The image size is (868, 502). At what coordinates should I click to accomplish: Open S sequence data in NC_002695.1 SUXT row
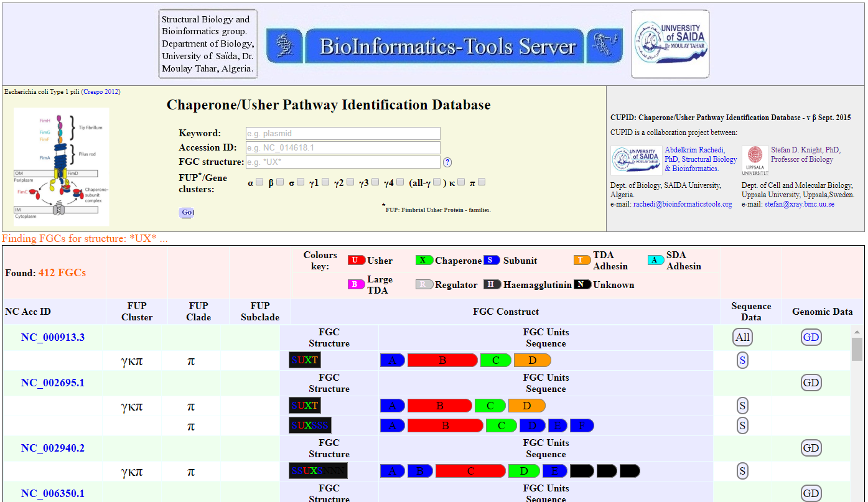742,406
